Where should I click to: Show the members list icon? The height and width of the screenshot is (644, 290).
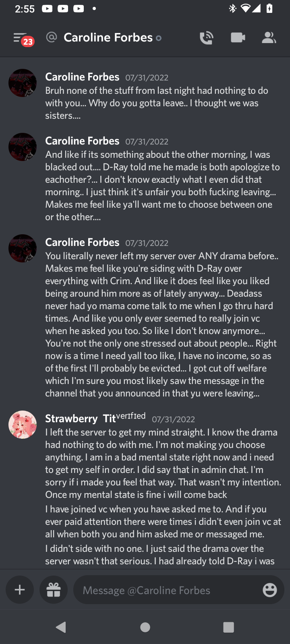tap(269, 38)
